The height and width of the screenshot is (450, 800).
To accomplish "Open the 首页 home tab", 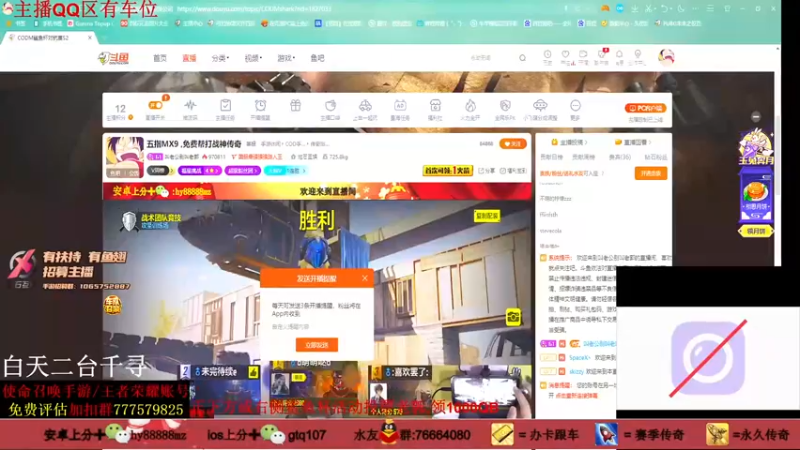I will coord(160,58).
